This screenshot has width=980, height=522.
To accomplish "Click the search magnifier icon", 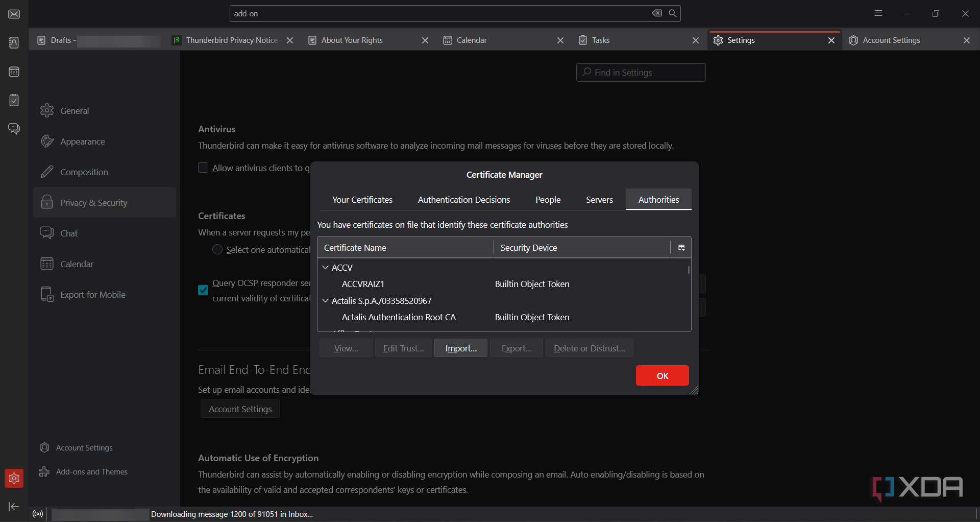I will pyautogui.click(x=673, y=13).
